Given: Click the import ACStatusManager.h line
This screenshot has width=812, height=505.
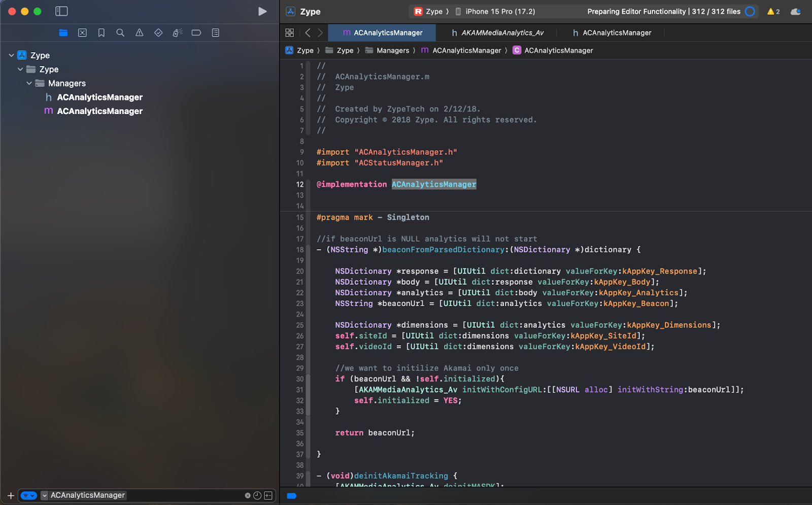Looking at the screenshot, I should pyautogui.click(x=380, y=163).
